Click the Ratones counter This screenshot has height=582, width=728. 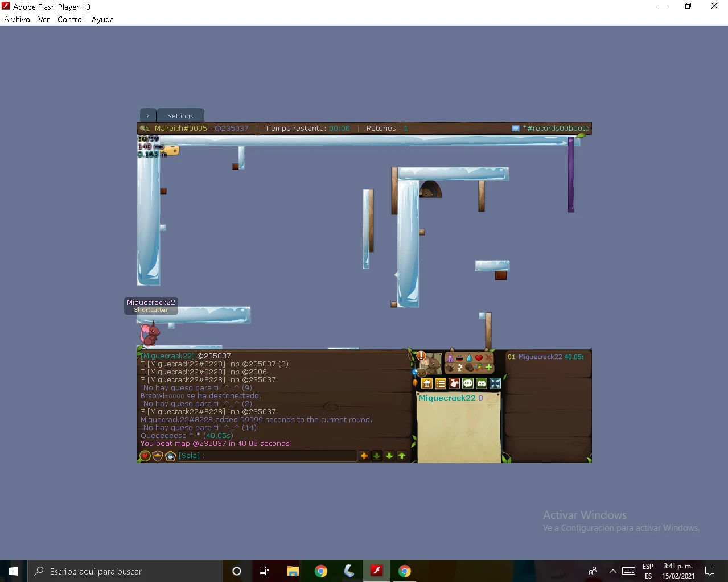pyautogui.click(x=387, y=129)
